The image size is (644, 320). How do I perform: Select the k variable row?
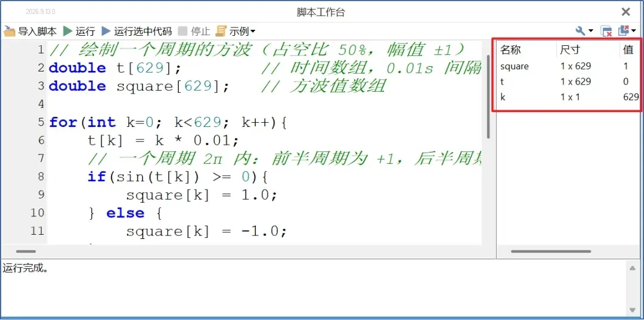pos(568,97)
